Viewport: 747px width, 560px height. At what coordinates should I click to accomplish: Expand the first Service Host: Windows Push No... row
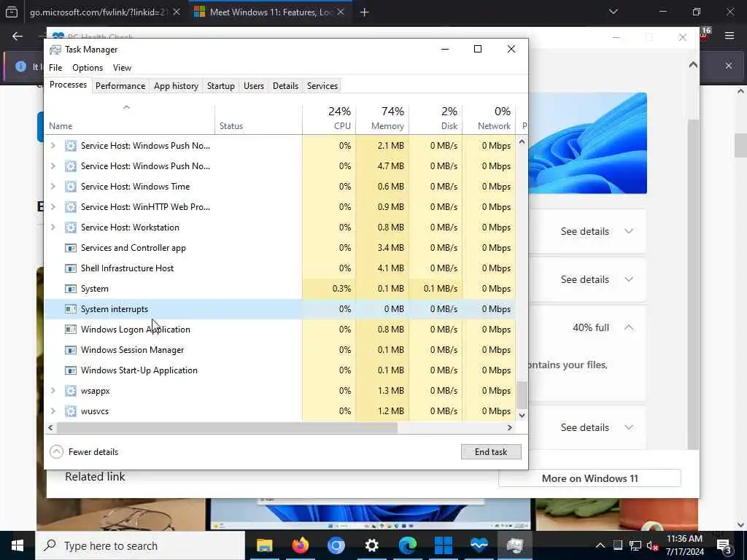(x=53, y=146)
